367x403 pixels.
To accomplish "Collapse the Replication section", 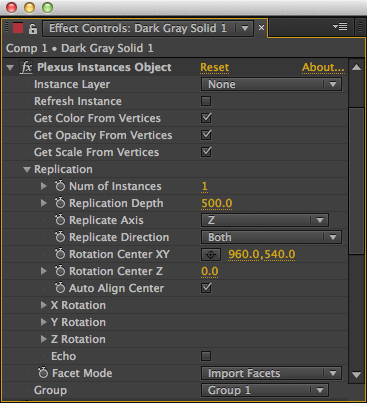I will pyautogui.click(x=27, y=170).
